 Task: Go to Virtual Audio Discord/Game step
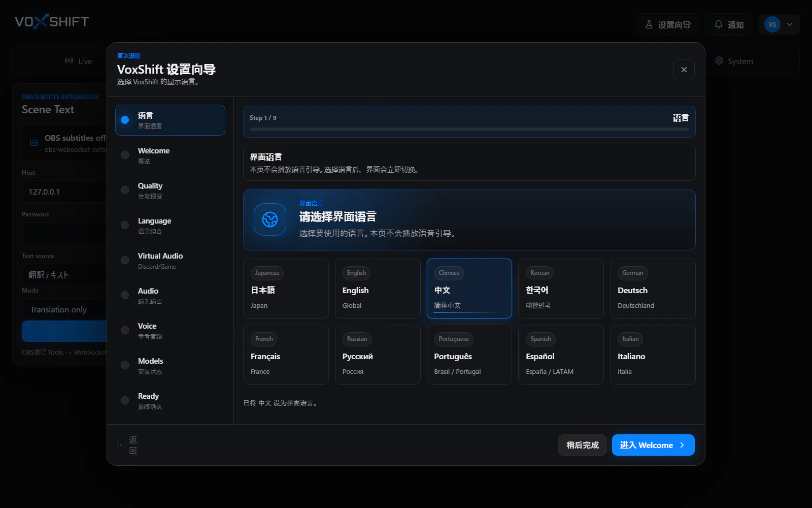170,261
